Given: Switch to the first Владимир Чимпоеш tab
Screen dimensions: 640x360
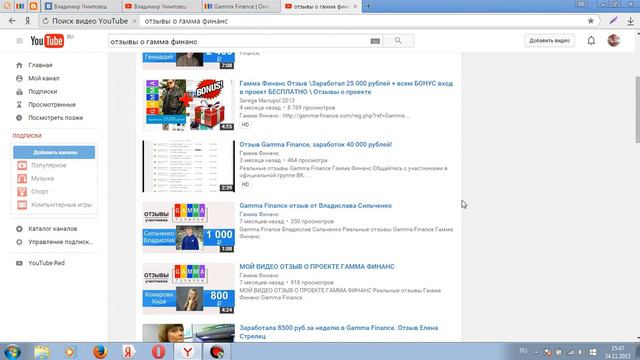Looking at the screenshot, I should tap(81, 6).
